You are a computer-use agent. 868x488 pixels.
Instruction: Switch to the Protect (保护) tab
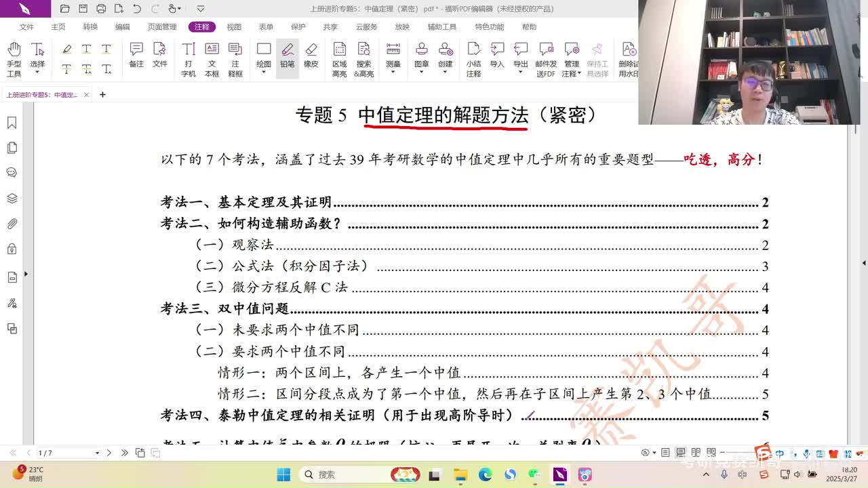point(298,27)
